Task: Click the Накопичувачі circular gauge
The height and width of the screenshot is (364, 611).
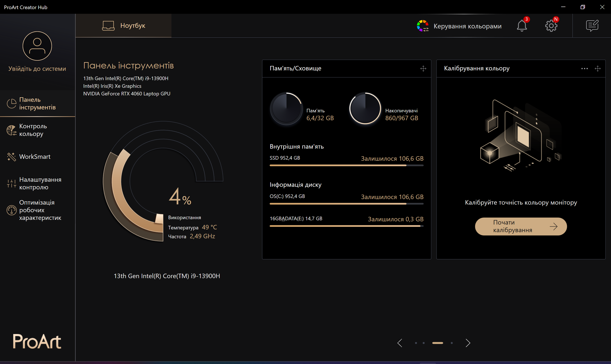Action: (365, 108)
